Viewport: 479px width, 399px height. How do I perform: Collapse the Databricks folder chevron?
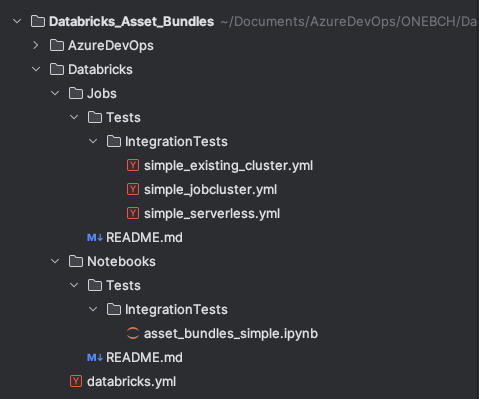point(36,69)
